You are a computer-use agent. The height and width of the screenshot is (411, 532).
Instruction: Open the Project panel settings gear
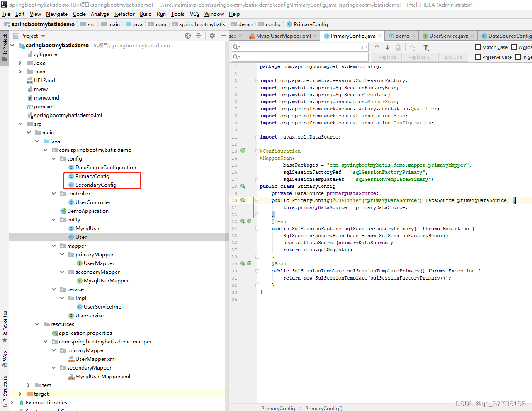(x=212, y=36)
